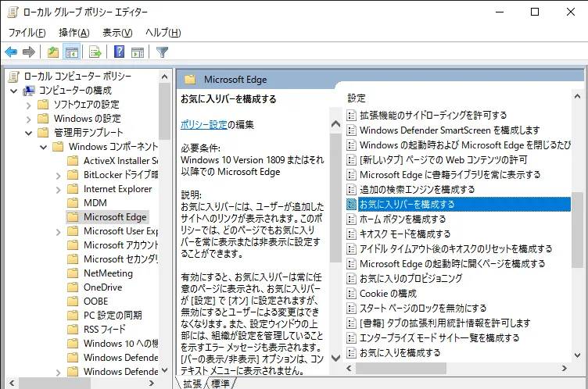Switch to the 標準 tab
The width and height of the screenshot is (588, 389).
tap(220, 384)
